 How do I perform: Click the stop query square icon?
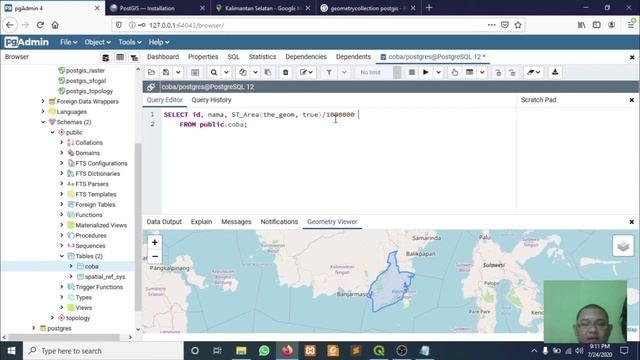pyautogui.click(x=412, y=72)
